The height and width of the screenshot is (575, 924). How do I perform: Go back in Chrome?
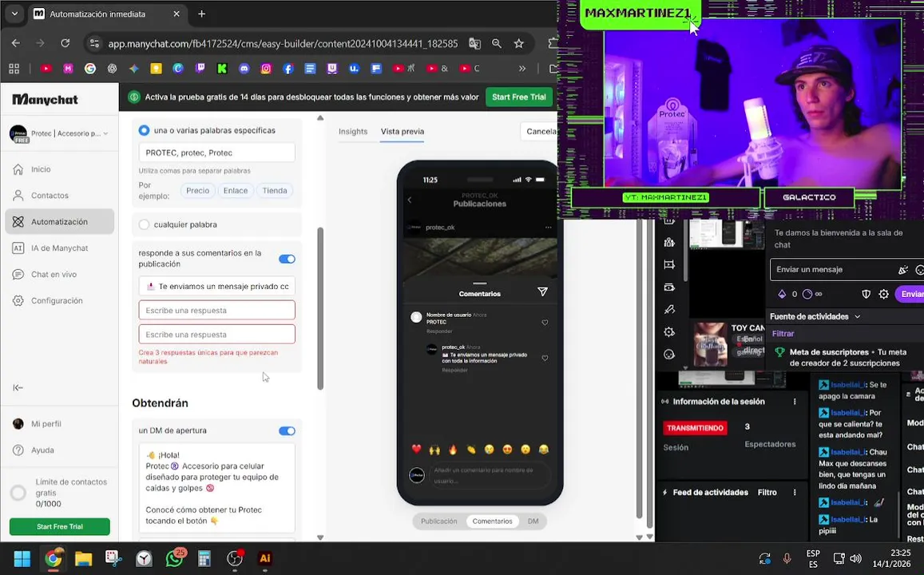tap(16, 43)
